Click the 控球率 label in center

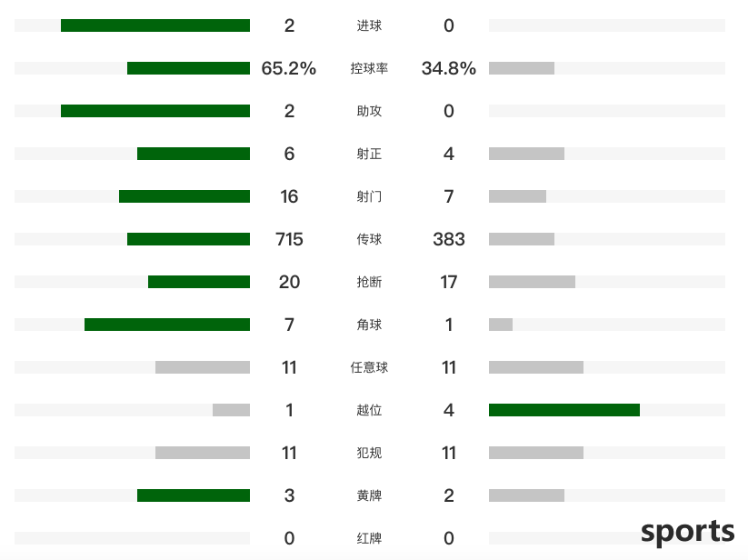coord(369,68)
